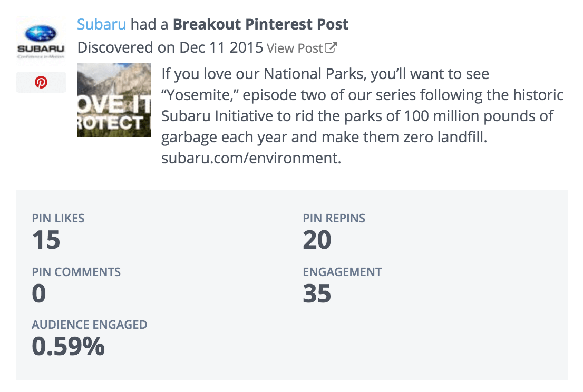Image resolution: width=583 pixels, height=392 pixels.
Task: Click the View Post link
Action: [x=295, y=48]
